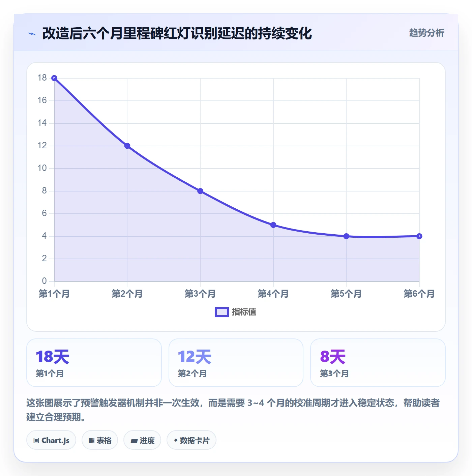This screenshot has height=476, width=472.
Task: Select the 第3个月 data point at 8
Action: point(200,191)
